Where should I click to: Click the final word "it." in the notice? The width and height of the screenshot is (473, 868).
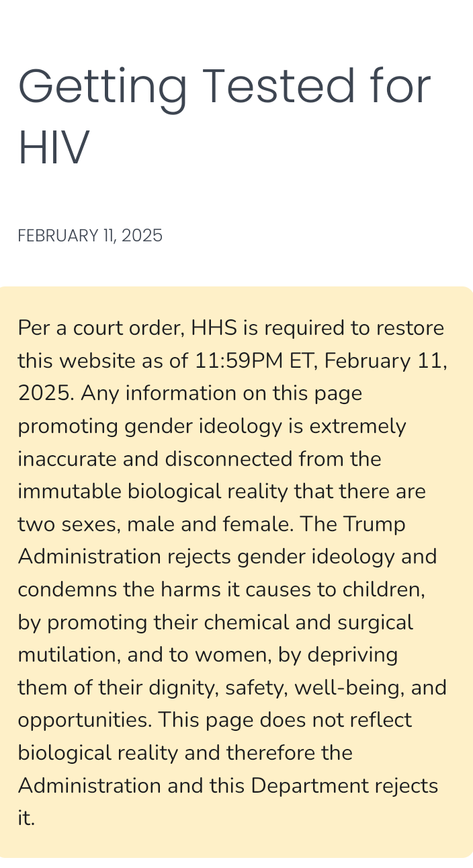coord(26,818)
